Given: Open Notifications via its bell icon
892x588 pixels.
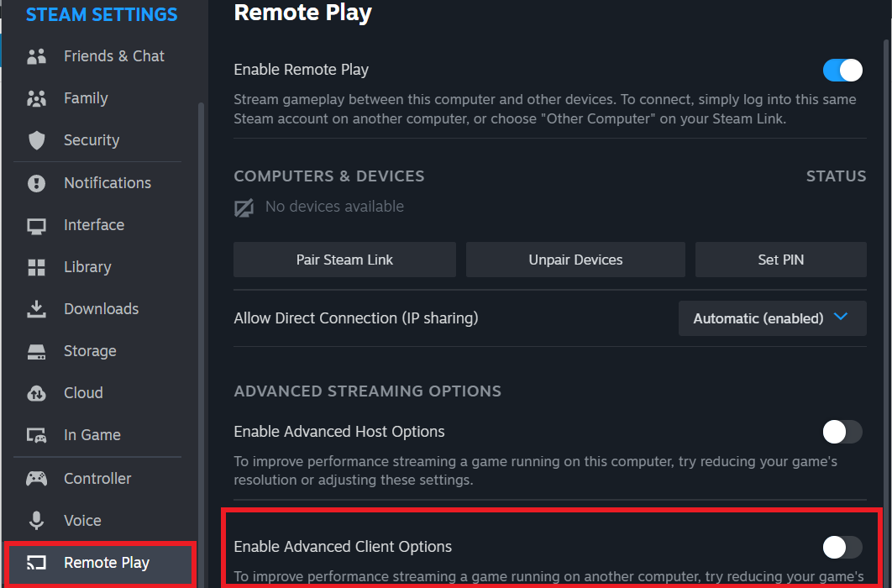Looking at the screenshot, I should [x=37, y=182].
